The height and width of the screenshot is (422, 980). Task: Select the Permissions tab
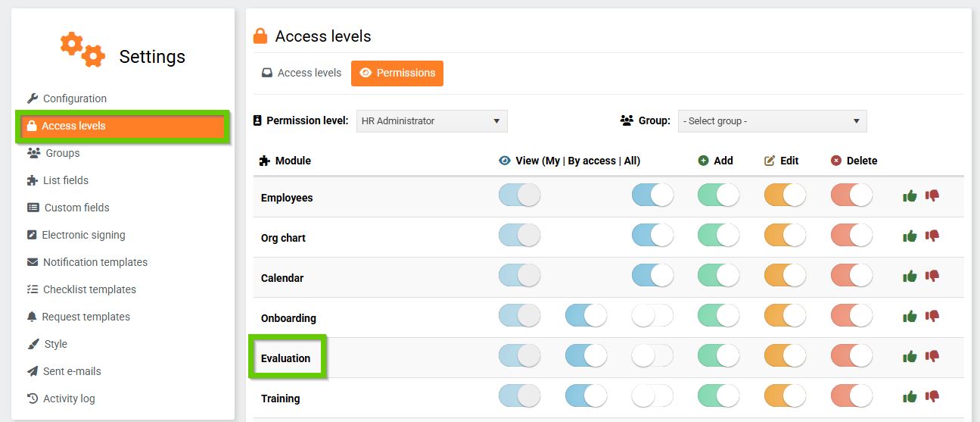(x=397, y=73)
